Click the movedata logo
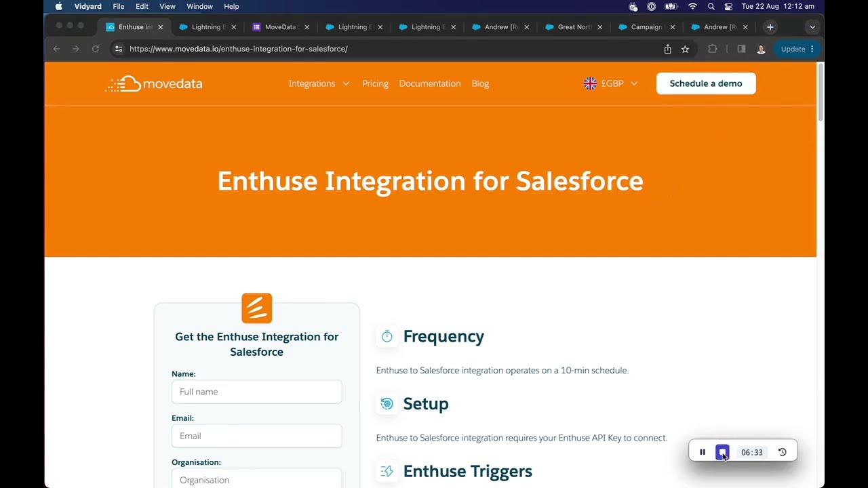 click(154, 83)
